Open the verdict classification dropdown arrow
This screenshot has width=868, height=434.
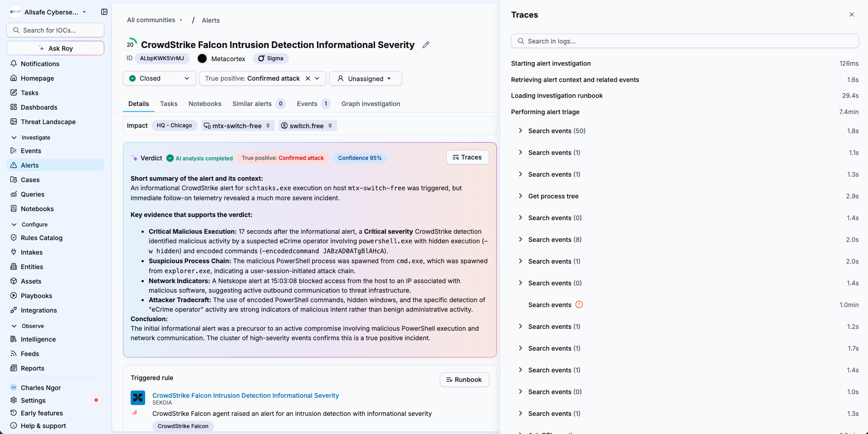(x=317, y=78)
